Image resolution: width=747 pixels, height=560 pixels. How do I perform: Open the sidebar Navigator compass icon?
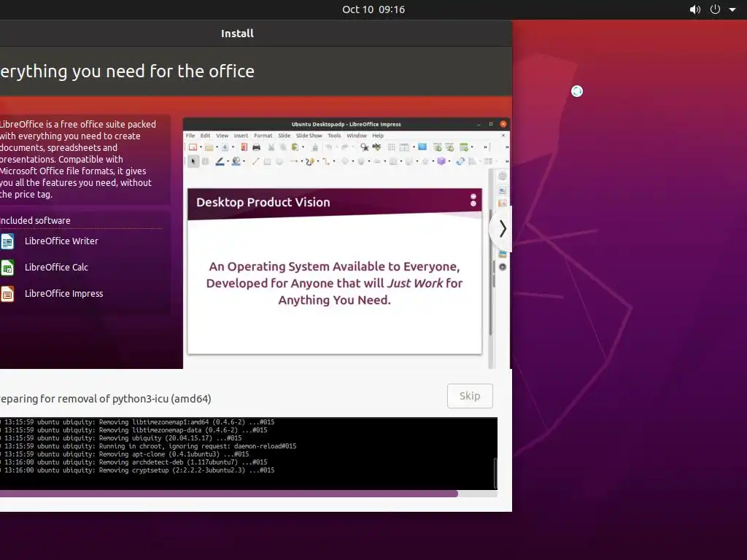pyautogui.click(x=502, y=267)
